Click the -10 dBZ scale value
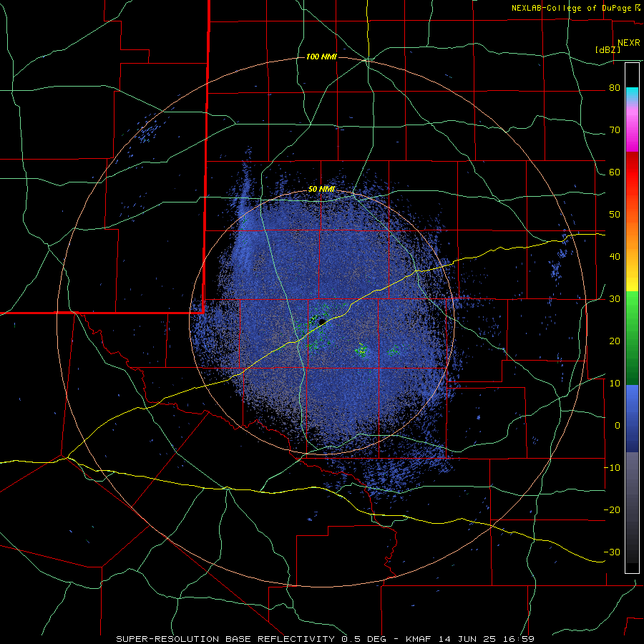644x644 pixels. pos(612,468)
